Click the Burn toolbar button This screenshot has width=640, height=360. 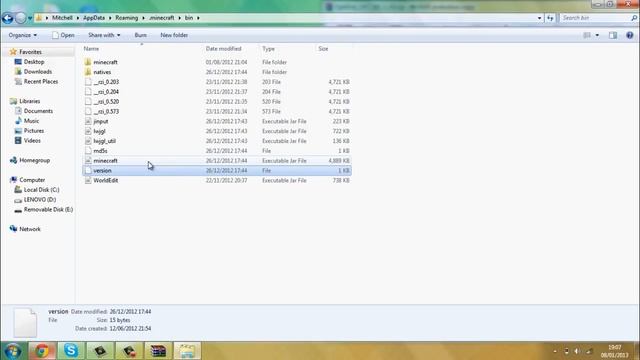(140, 35)
